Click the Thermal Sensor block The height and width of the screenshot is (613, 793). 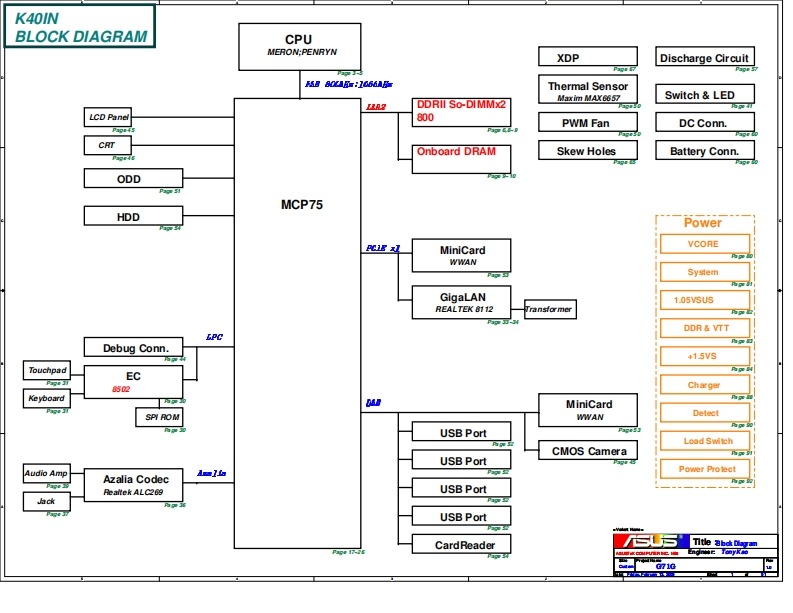point(588,90)
